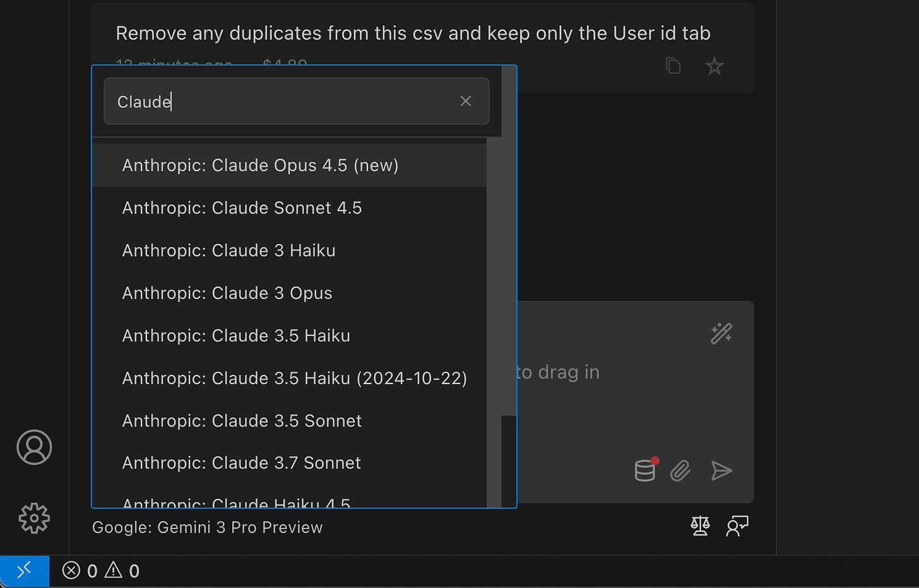The height and width of the screenshot is (588, 919).
Task: Select Anthropic: Claude Opus 4.5 (new)
Action: pyautogui.click(x=289, y=165)
